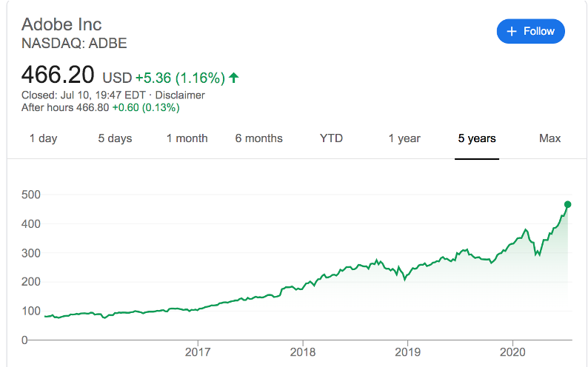The width and height of the screenshot is (588, 367).
Task: Click the 100 y-axis label
Action: (x=31, y=311)
